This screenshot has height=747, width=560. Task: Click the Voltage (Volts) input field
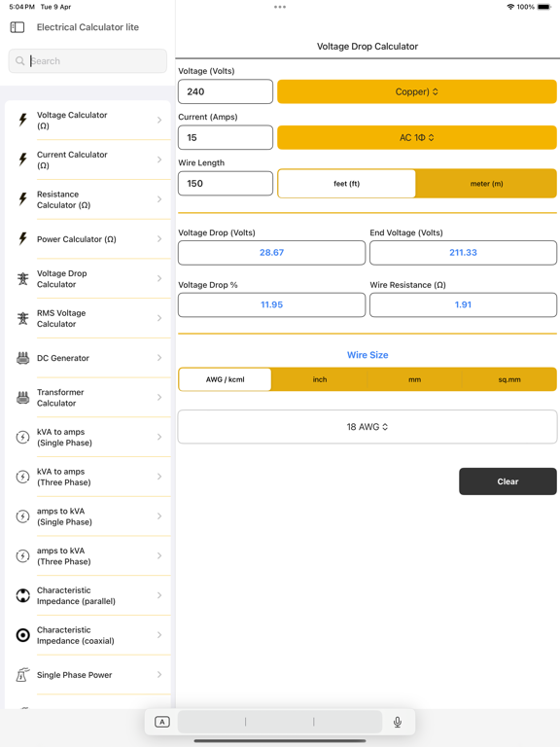226,91
